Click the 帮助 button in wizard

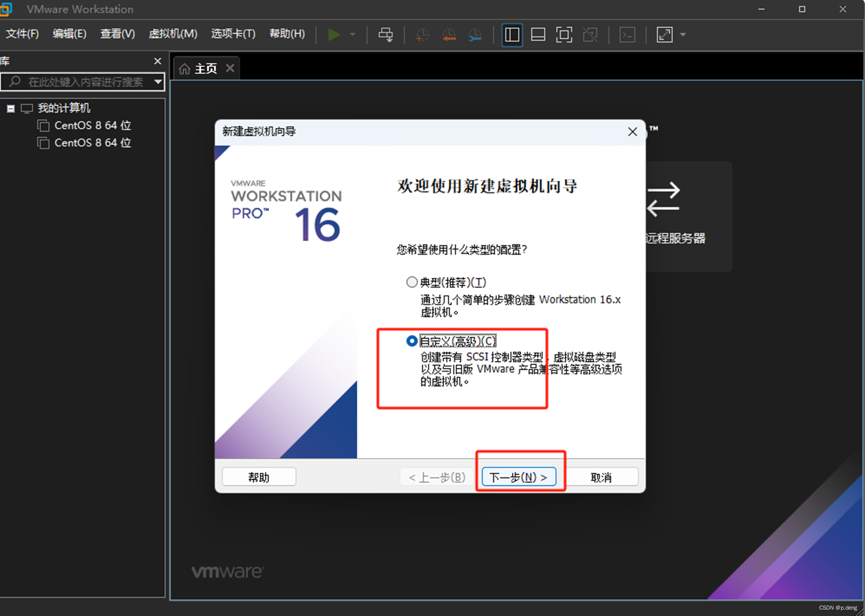[x=259, y=477]
